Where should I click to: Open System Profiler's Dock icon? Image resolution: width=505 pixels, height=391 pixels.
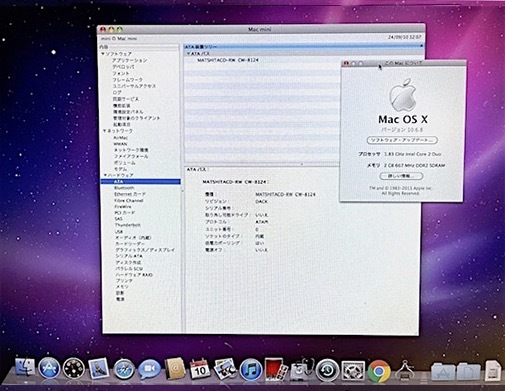click(302, 370)
